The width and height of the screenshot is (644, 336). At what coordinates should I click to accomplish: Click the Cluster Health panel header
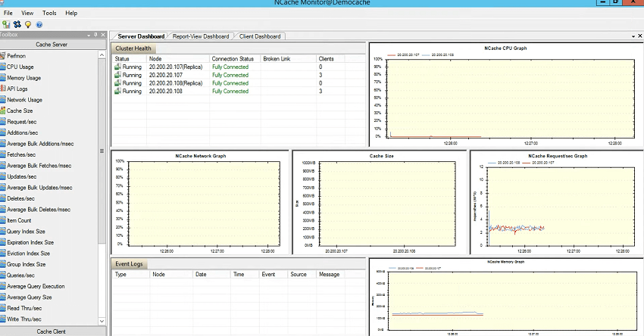click(133, 48)
